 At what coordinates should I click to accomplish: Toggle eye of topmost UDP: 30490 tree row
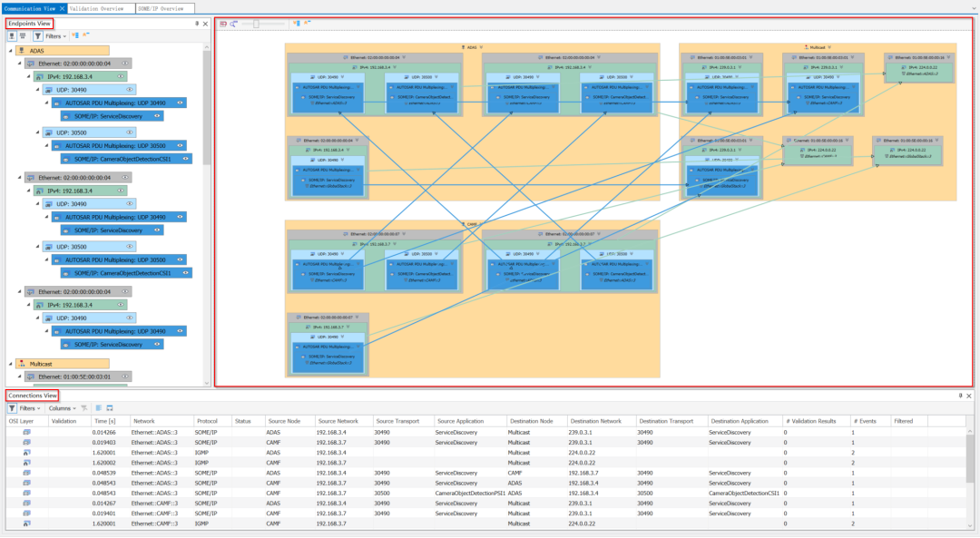(x=130, y=90)
